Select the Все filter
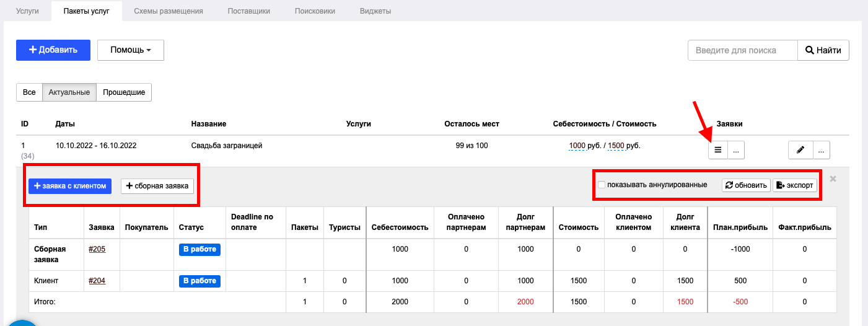Image resolution: width=868 pixels, height=326 pixels. coord(29,92)
